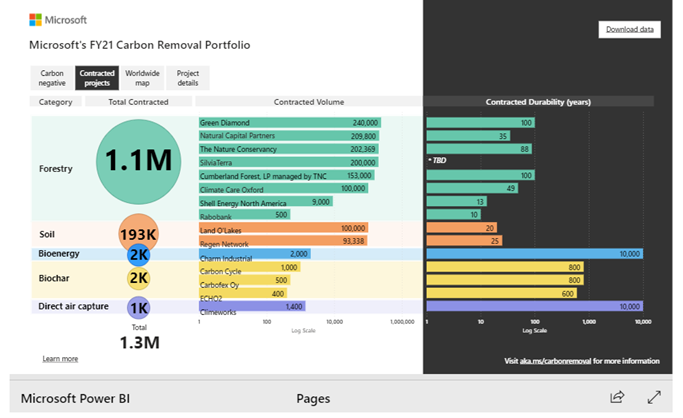
Task: Click the 35-year durability bar
Action: (468, 136)
